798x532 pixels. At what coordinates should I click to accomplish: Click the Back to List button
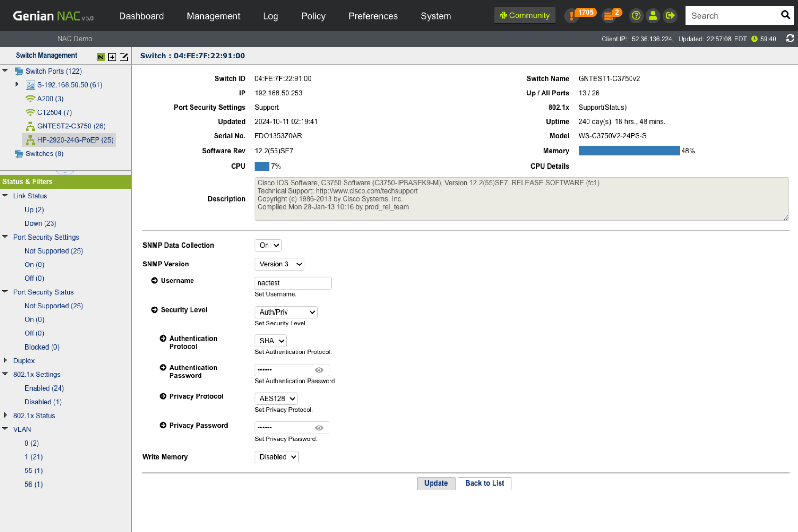(x=484, y=483)
